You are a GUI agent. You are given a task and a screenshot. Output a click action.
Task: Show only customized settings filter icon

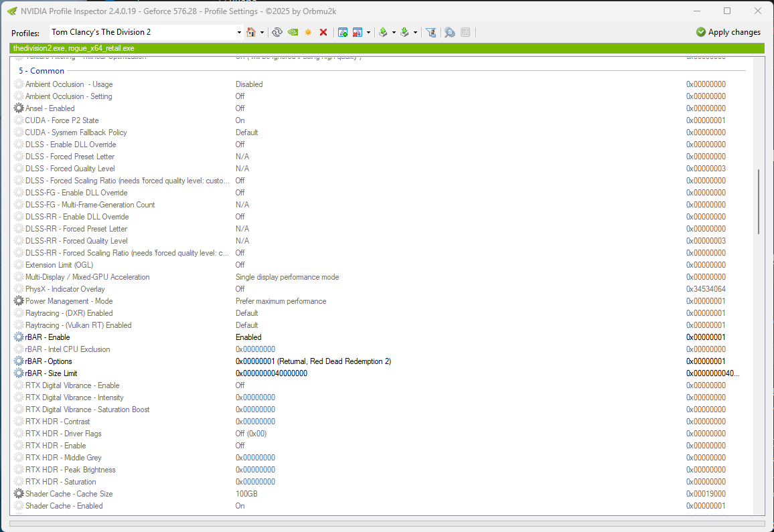coord(431,32)
